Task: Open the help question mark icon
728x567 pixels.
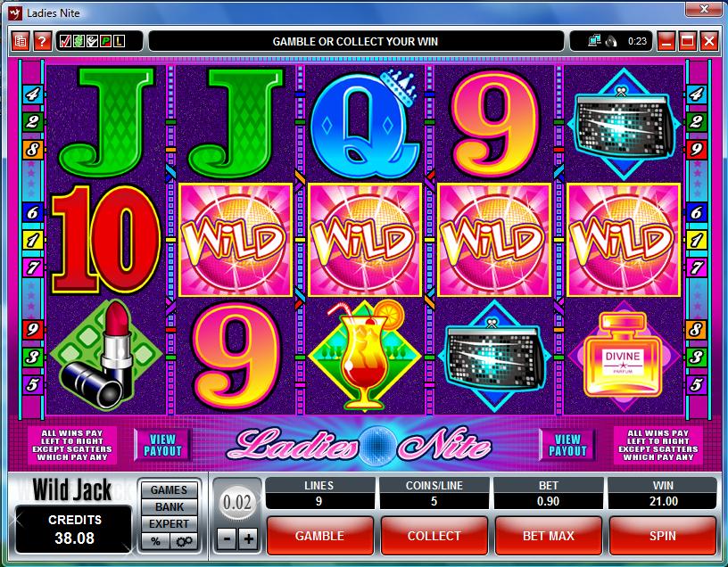Action: coord(42,41)
